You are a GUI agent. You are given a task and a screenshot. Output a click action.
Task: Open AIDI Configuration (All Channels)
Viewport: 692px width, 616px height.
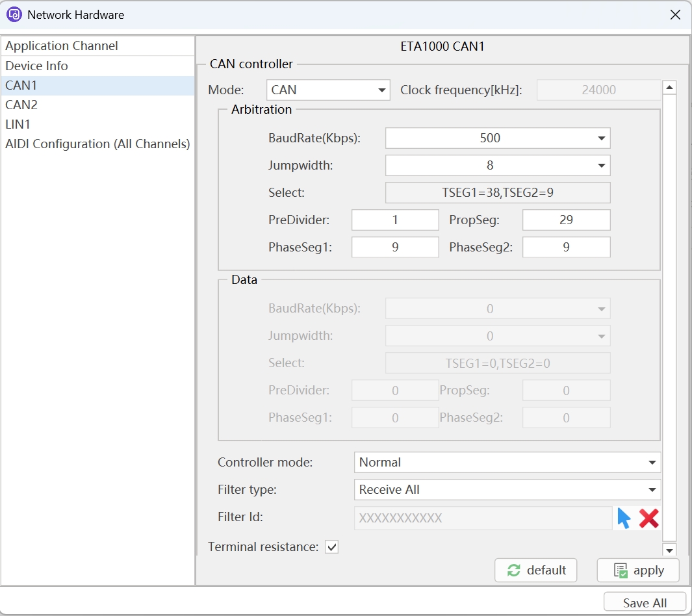[x=97, y=144]
